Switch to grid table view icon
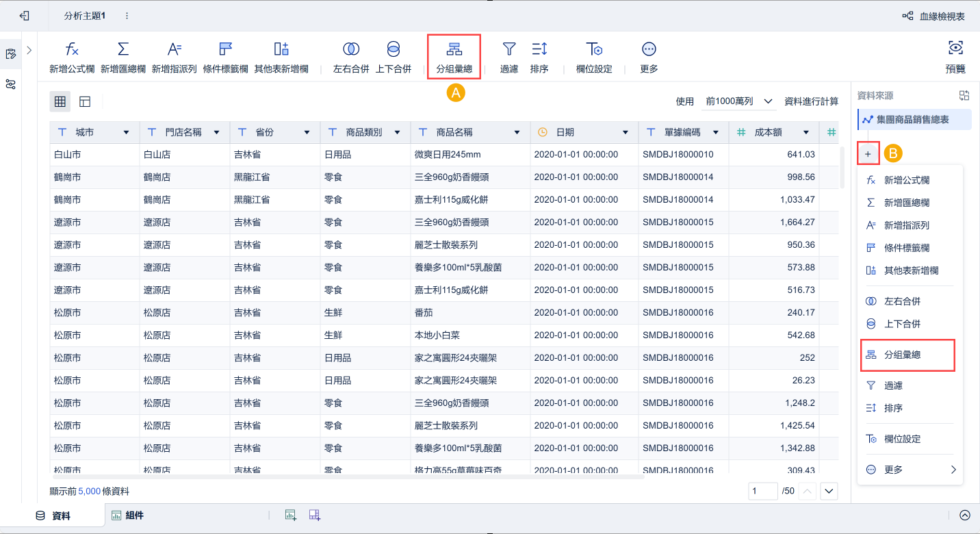This screenshot has height=534, width=980. pyautogui.click(x=60, y=101)
